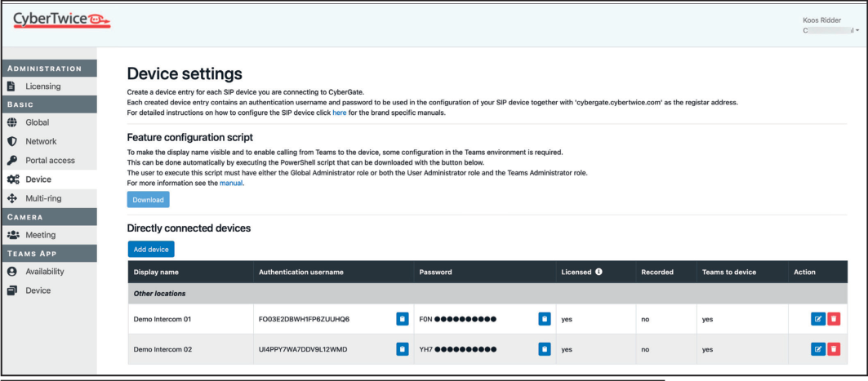Open the Koos Ridder account dropdown
868x381 pixels.
831,31
